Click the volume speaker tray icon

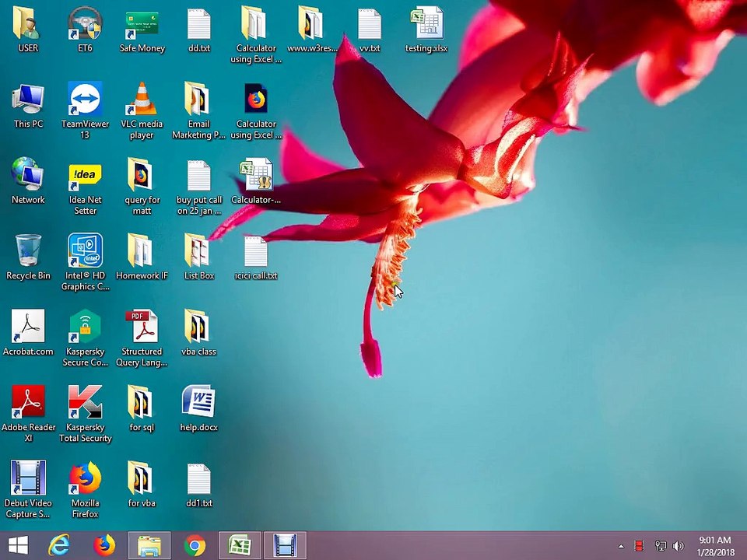coord(679,546)
